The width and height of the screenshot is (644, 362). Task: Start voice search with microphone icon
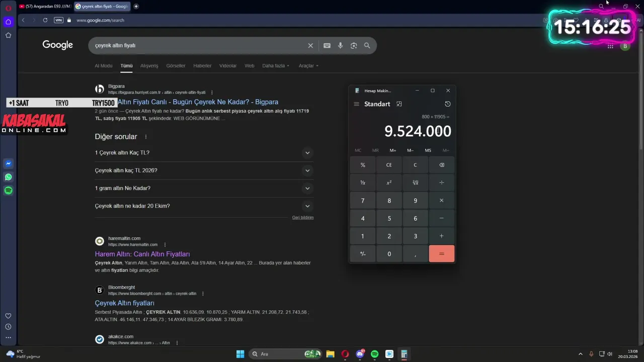pos(341,45)
